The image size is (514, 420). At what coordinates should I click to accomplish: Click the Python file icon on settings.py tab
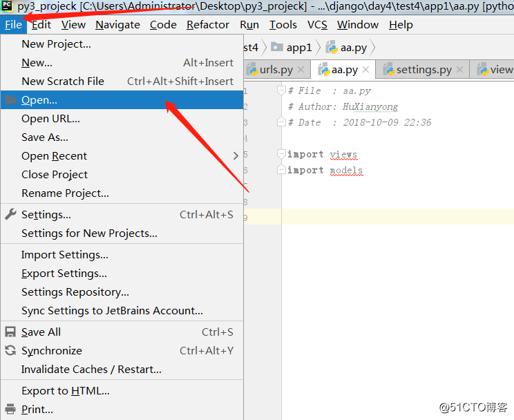point(389,70)
